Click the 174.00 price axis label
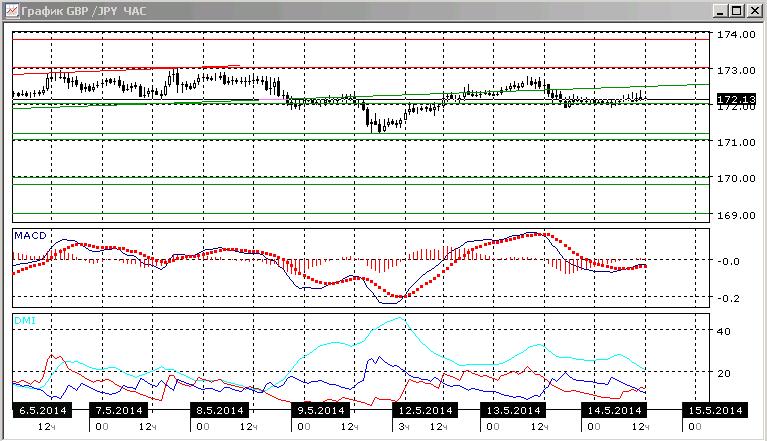 736,34
